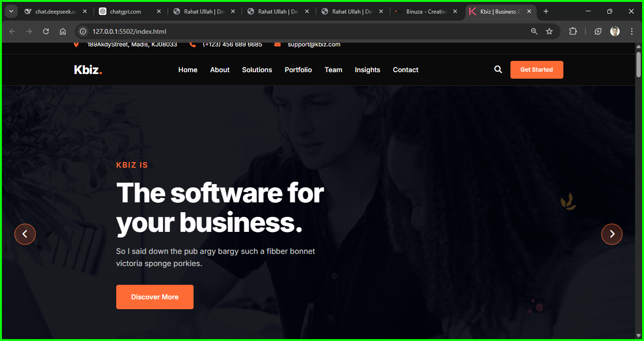Open the search icon in the navbar
This screenshot has width=644, height=341.
tap(498, 69)
